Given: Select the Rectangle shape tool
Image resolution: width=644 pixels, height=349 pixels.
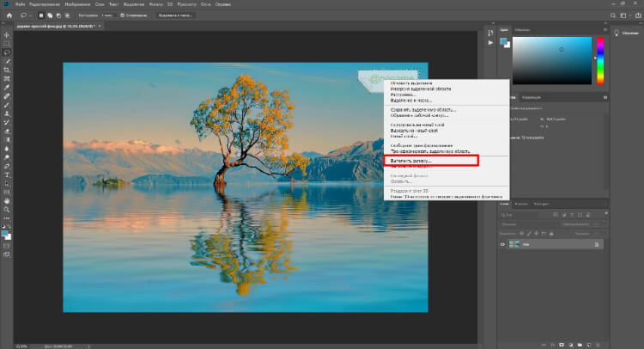Looking at the screenshot, I should point(7,193).
